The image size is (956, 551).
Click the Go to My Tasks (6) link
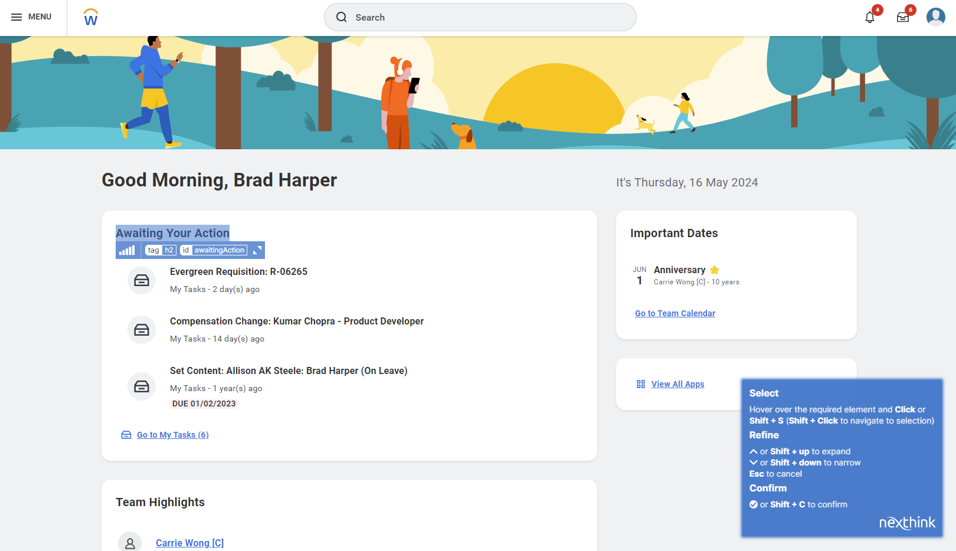[x=172, y=435]
